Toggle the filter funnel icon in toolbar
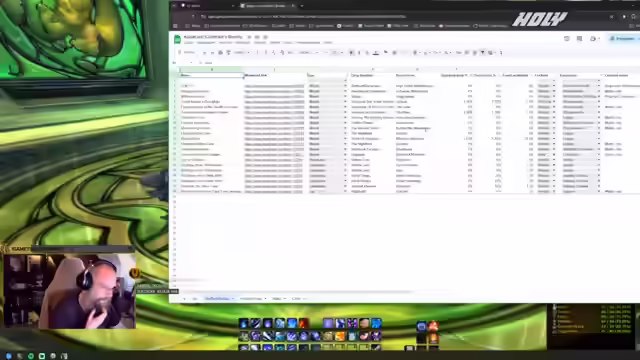 pos(482,53)
